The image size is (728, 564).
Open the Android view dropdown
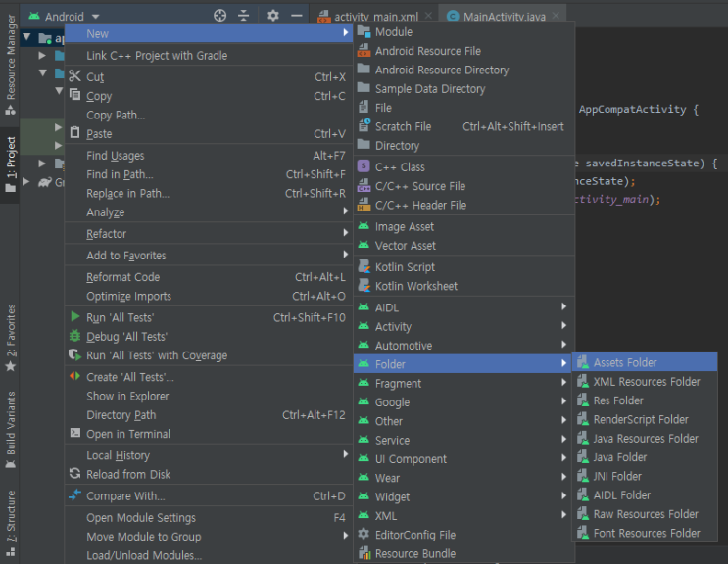tap(64, 17)
